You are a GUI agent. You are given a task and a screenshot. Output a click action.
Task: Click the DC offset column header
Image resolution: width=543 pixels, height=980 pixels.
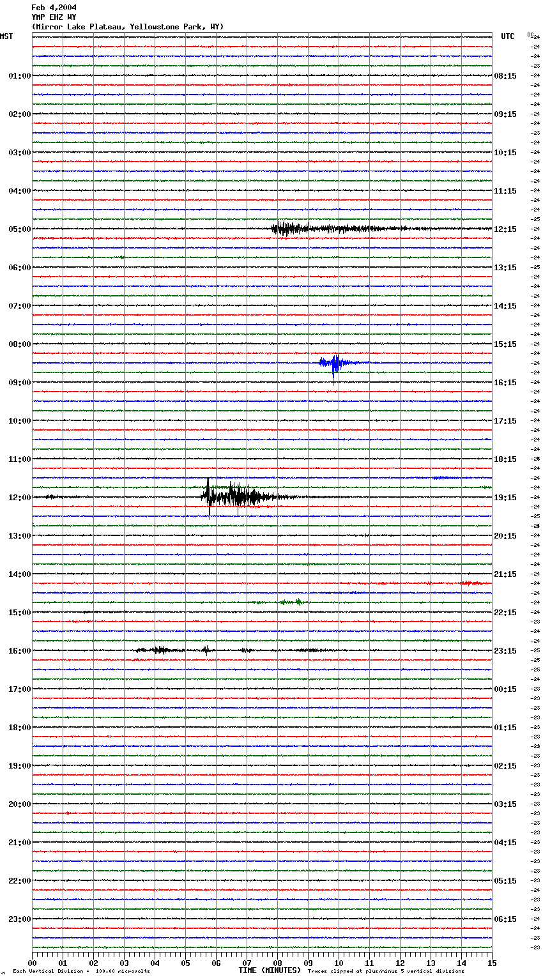click(x=530, y=34)
